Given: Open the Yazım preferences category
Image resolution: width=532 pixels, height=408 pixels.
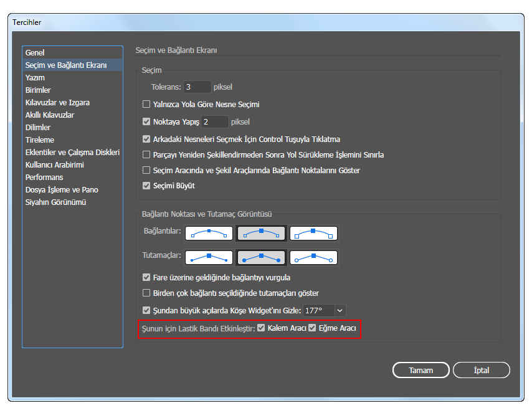Looking at the screenshot, I should click(x=72, y=78).
